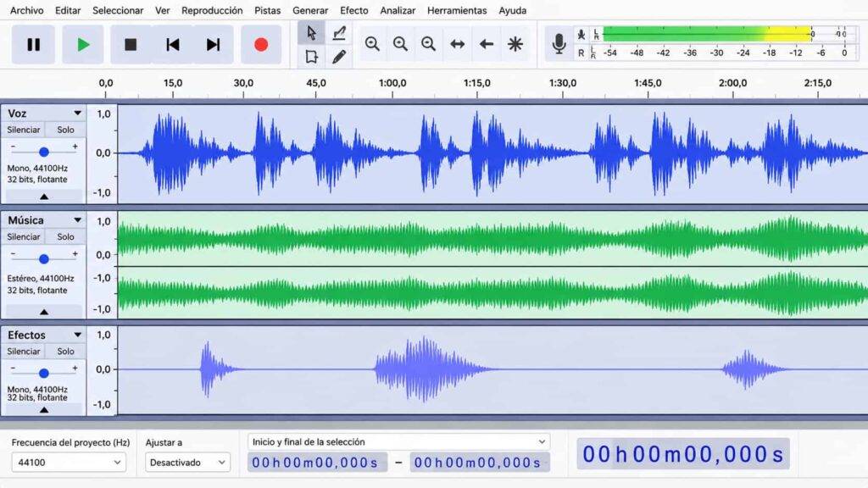Decrease Voz gain with the minus sign
This screenshot has height=488, width=868.
14,147
